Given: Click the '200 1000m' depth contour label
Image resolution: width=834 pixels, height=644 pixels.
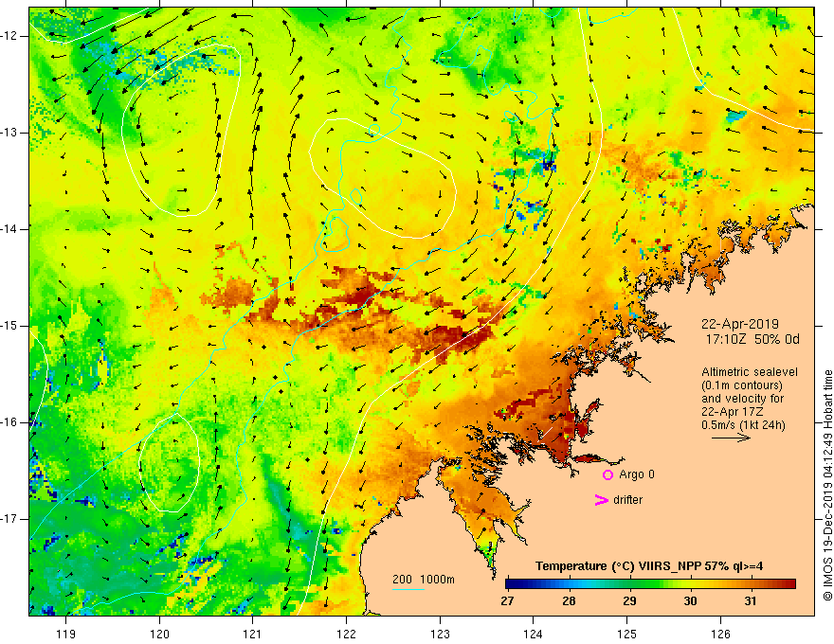Looking at the screenshot, I should click(x=424, y=580).
